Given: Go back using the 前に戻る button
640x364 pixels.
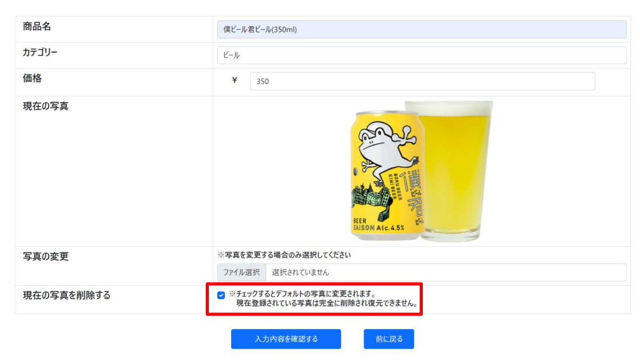Looking at the screenshot, I should coord(388,339).
